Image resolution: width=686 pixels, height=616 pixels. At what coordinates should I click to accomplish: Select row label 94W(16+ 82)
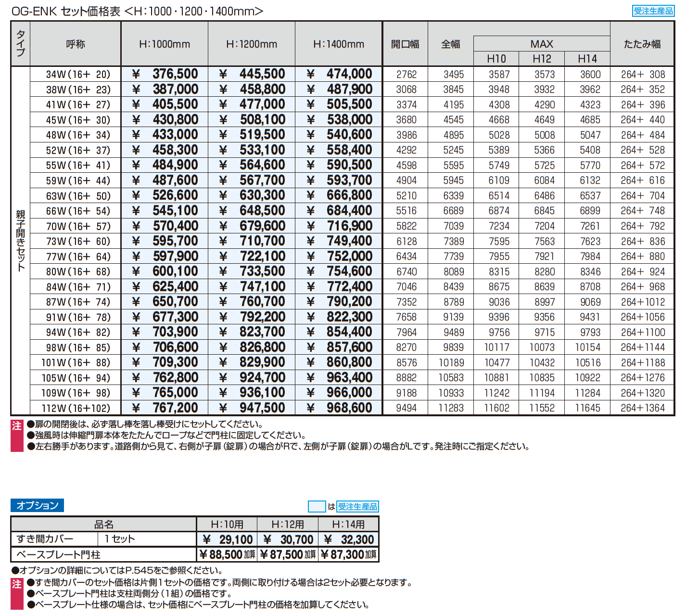tap(78, 332)
